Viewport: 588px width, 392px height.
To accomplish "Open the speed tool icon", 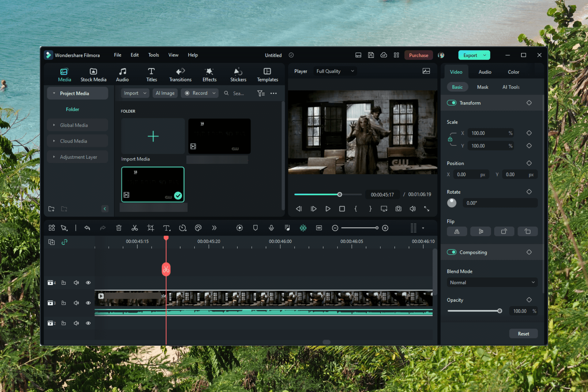I will [x=183, y=228].
